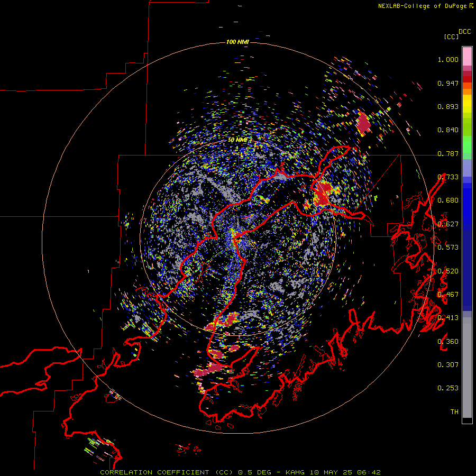Screen dimensions: 476x476
Task: Click the 0.627 legend value
Action: tap(448, 224)
